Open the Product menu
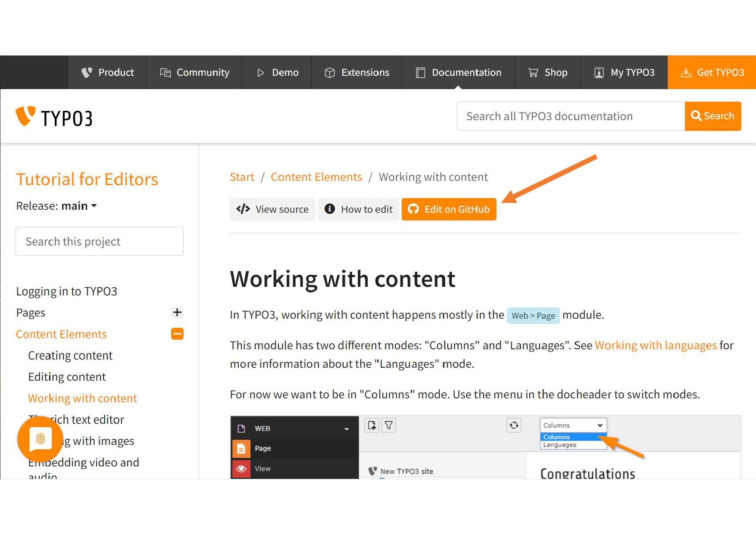756x534 pixels. (107, 72)
